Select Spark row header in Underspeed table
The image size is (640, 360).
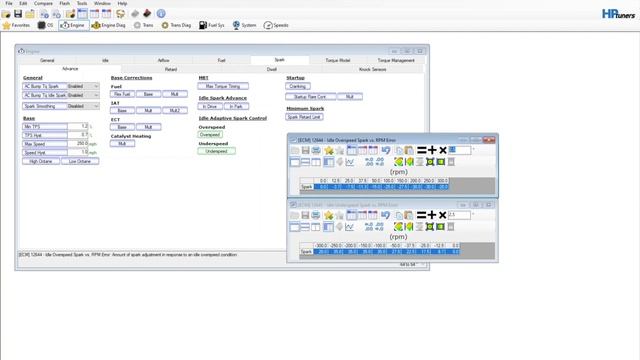pos(307,252)
